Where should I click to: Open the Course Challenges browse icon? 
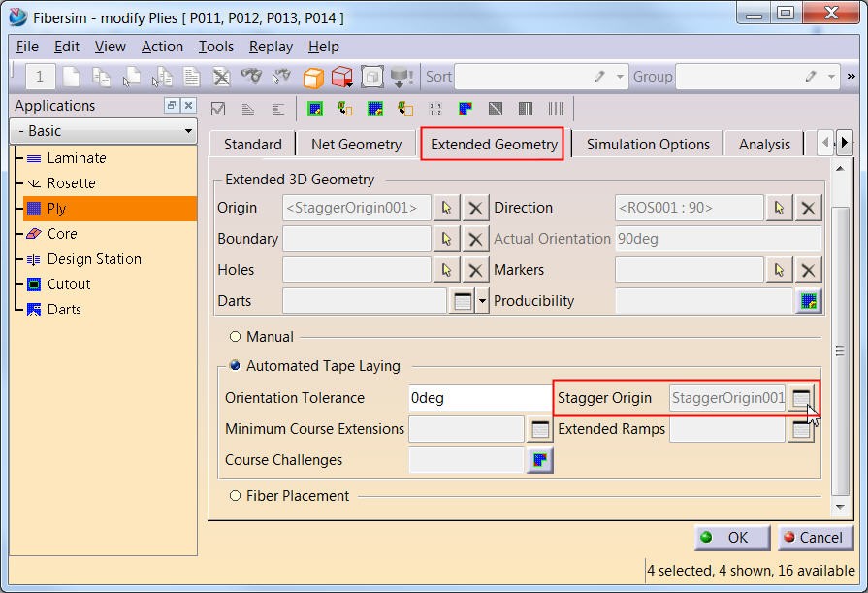coord(542,460)
